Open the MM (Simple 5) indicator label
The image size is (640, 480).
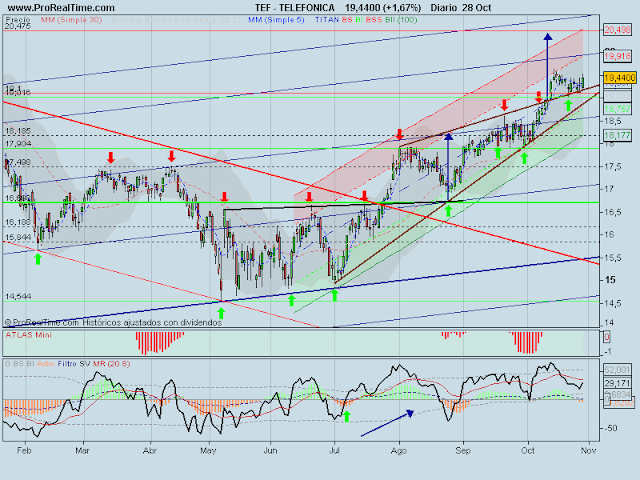pyautogui.click(x=276, y=20)
